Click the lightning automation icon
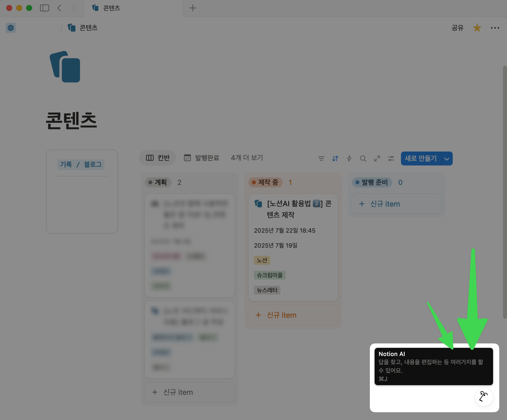This screenshot has width=507, height=420. [x=349, y=158]
